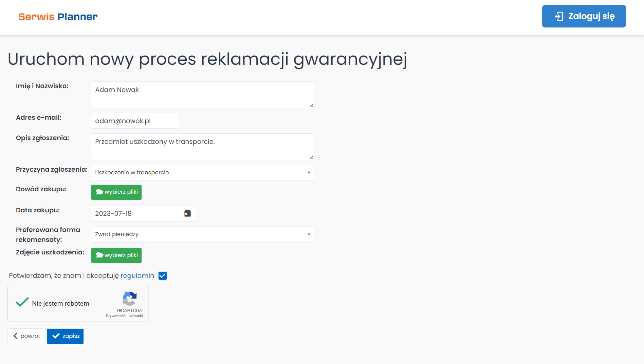Open the Preferowana forma rekompensaty dropdown
The height and width of the screenshot is (364, 644).
tap(202, 234)
